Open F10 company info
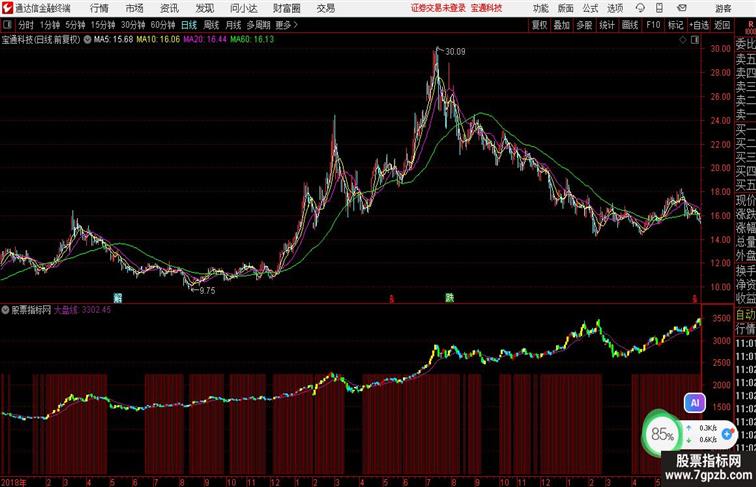The height and width of the screenshot is (487, 756). [x=653, y=25]
